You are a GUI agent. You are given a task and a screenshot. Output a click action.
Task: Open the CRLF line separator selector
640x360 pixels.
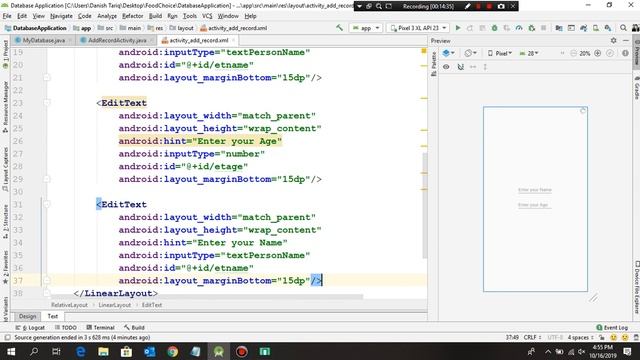[x=532, y=338]
